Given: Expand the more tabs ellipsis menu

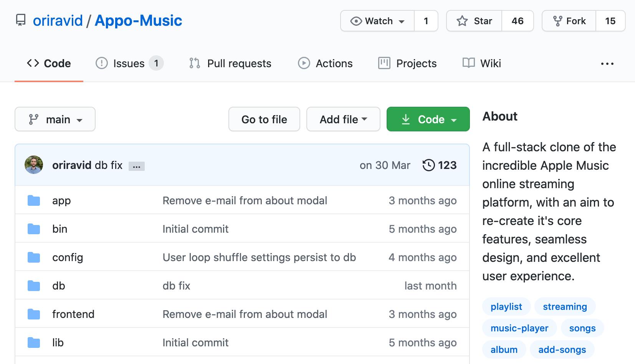Looking at the screenshot, I should [x=607, y=64].
